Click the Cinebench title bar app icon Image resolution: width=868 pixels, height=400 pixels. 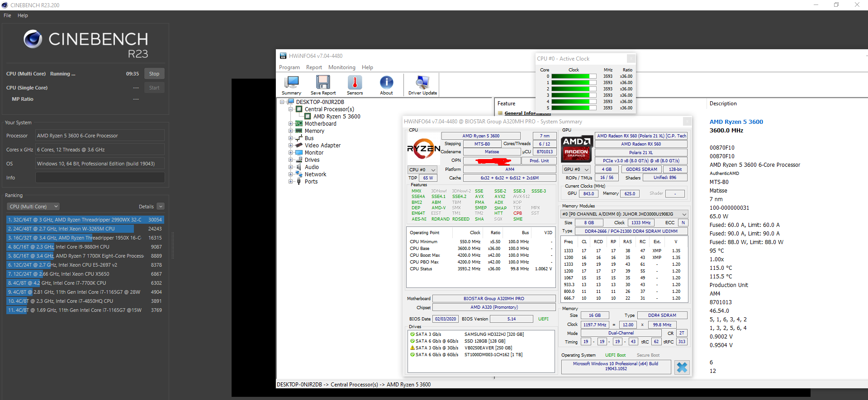tap(5, 5)
